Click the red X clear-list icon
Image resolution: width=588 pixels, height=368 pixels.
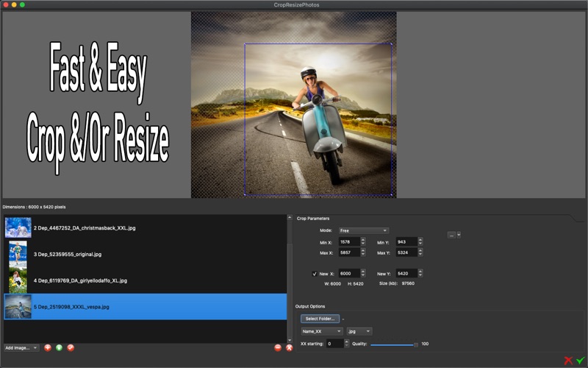pos(289,347)
